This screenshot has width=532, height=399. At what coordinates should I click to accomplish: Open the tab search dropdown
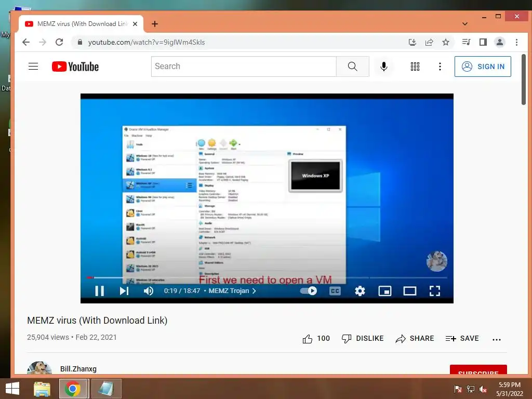pyautogui.click(x=465, y=24)
